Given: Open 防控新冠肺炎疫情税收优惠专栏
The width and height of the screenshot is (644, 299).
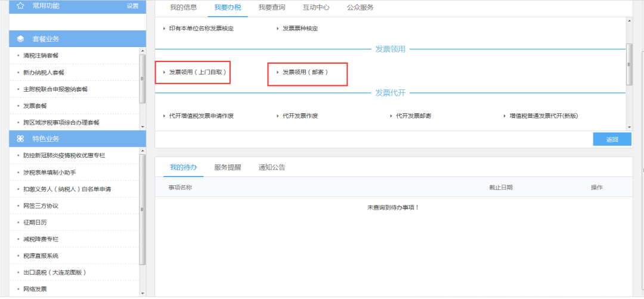Looking at the screenshot, I should tap(64, 155).
